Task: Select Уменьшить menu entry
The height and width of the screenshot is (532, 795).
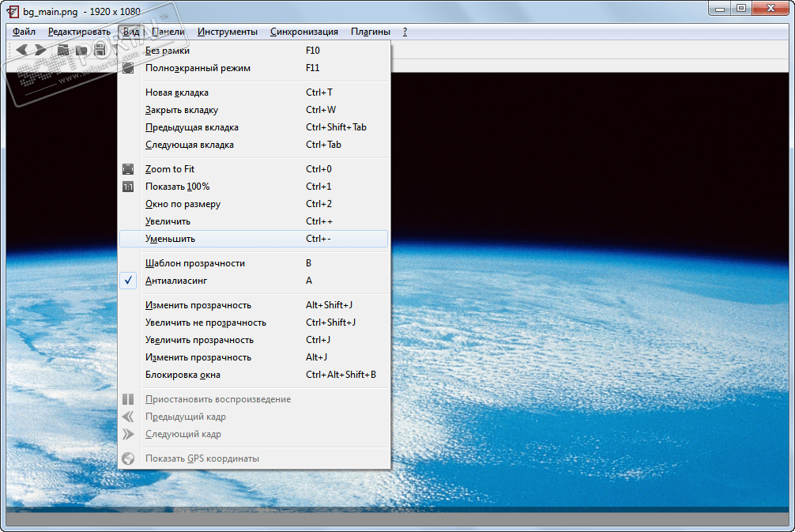Action: [x=170, y=239]
